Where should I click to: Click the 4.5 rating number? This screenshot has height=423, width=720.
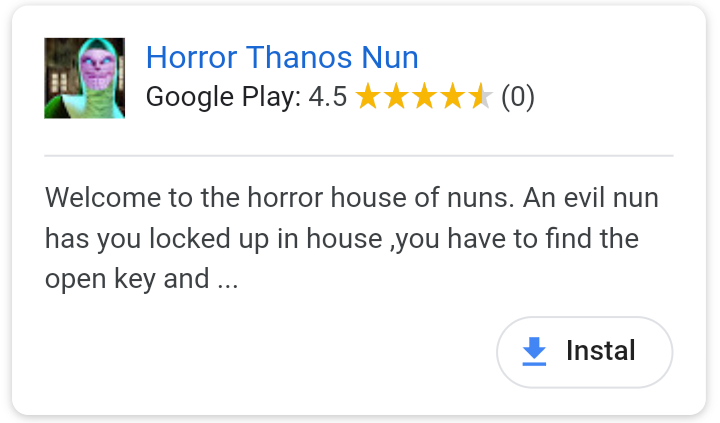pyautogui.click(x=327, y=97)
